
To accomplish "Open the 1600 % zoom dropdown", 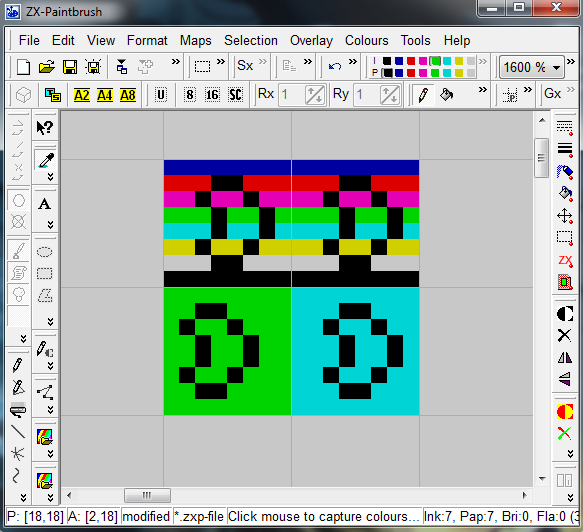I will click(531, 67).
